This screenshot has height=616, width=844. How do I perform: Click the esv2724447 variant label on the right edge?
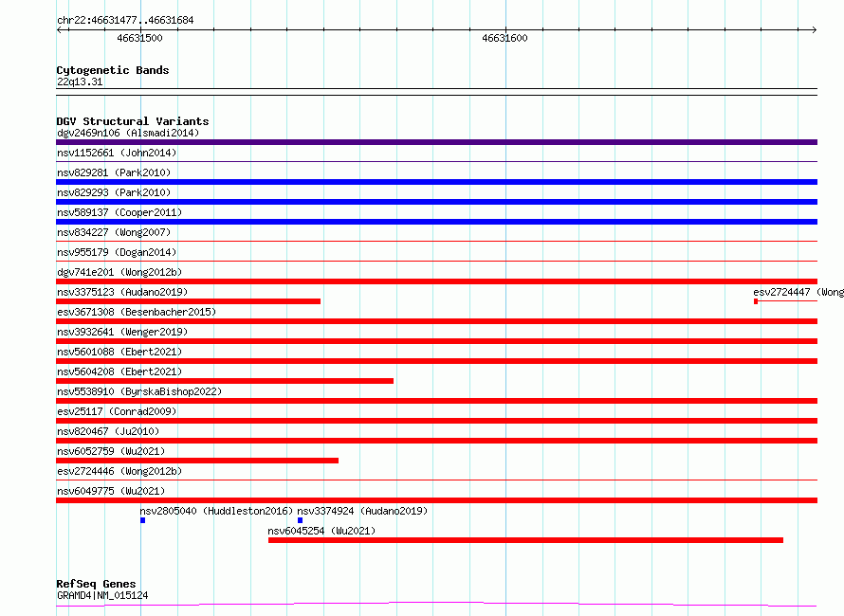798,292
